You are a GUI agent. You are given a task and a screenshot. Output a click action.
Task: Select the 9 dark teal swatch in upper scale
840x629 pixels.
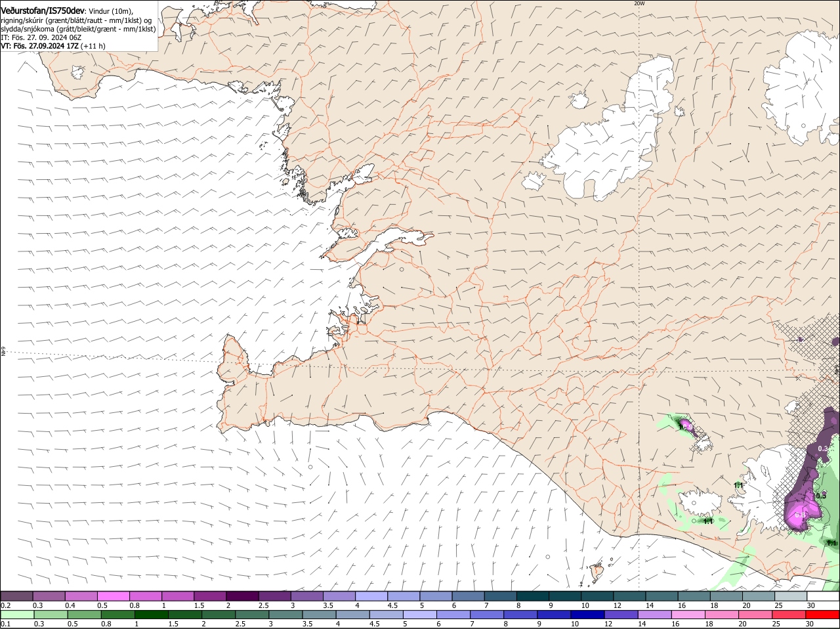[565, 596]
